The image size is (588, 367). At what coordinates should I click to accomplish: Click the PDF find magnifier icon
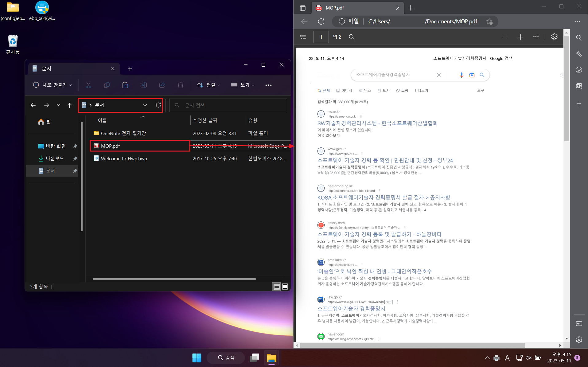[352, 37]
